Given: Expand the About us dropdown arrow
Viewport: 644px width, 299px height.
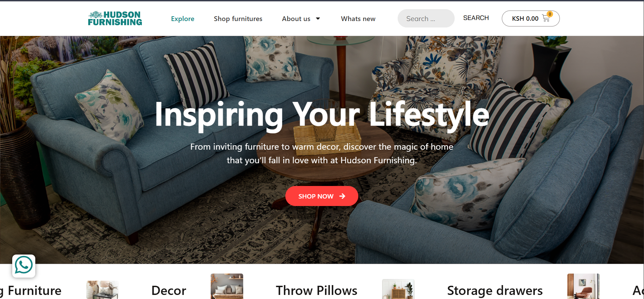Looking at the screenshot, I should pyautogui.click(x=318, y=19).
